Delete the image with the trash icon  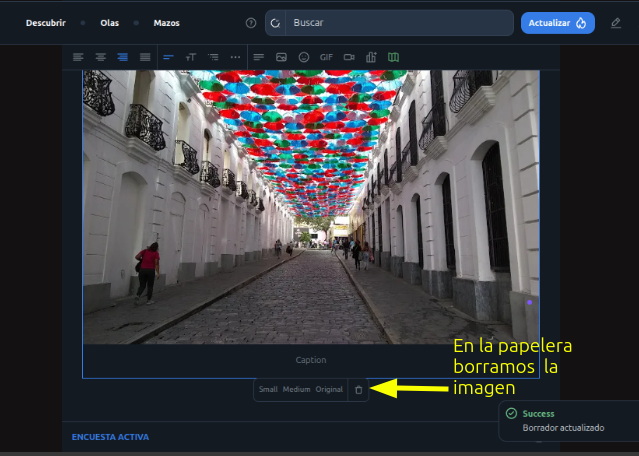(359, 390)
